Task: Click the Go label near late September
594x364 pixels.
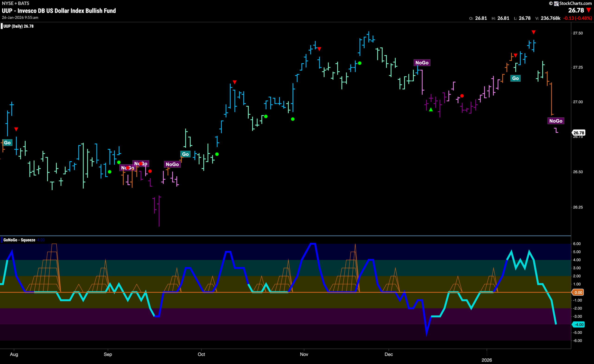Action: pyautogui.click(x=185, y=154)
